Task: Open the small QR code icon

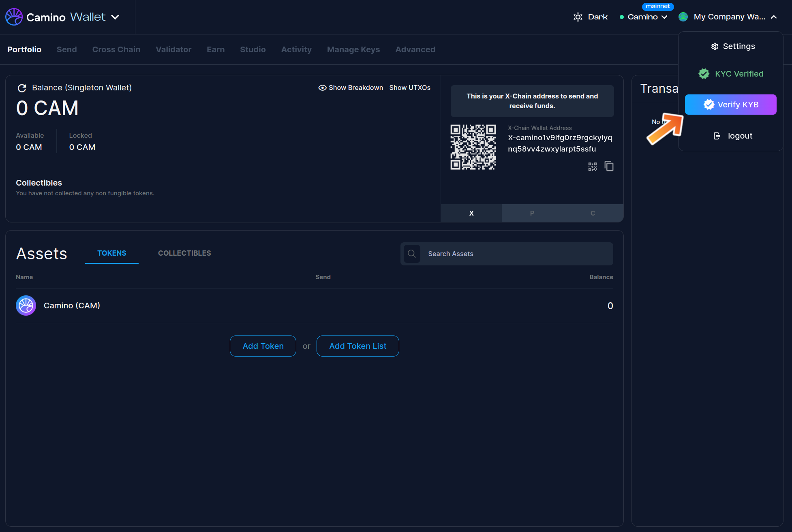Action: tap(592, 167)
